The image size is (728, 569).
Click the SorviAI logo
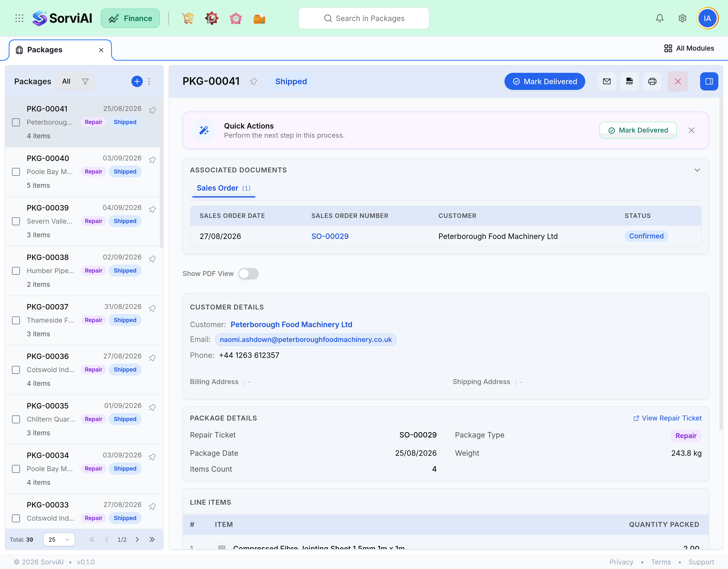(x=62, y=18)
